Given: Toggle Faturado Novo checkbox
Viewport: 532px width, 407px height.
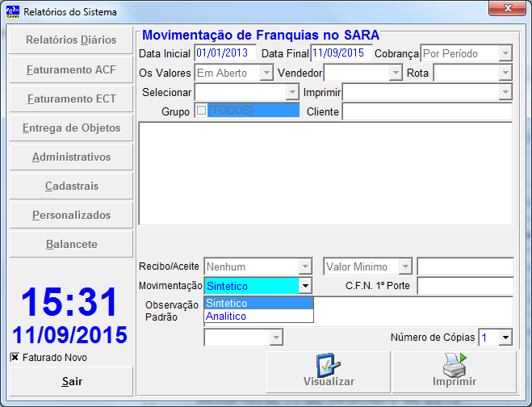Looking at the screenshot, I should pos(15,357).
